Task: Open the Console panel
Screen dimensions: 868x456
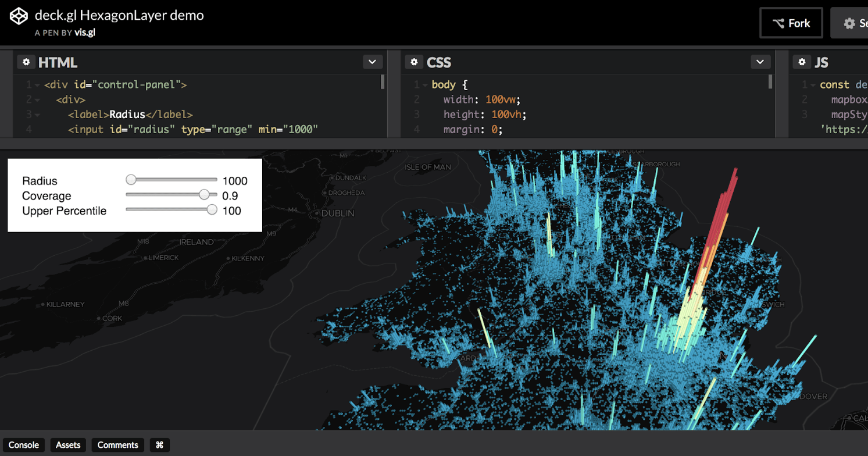Action: click(x=23, y=445)
